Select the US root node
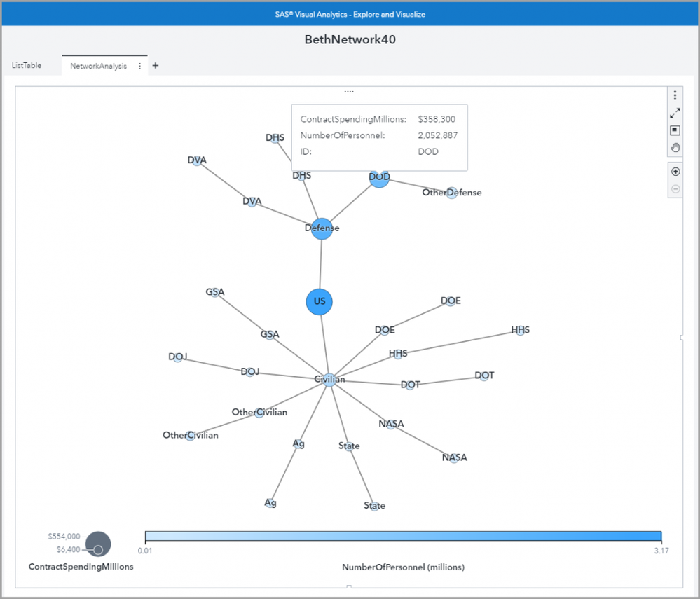Viewport: 700px width, 599px height. click(x=320, y=302)
